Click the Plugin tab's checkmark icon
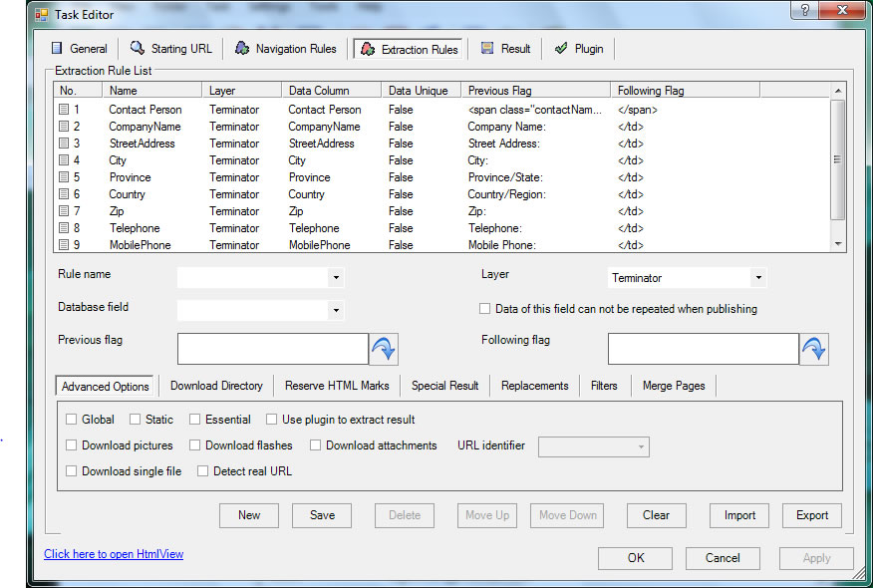The image size is (873, 588). [561, 49]
